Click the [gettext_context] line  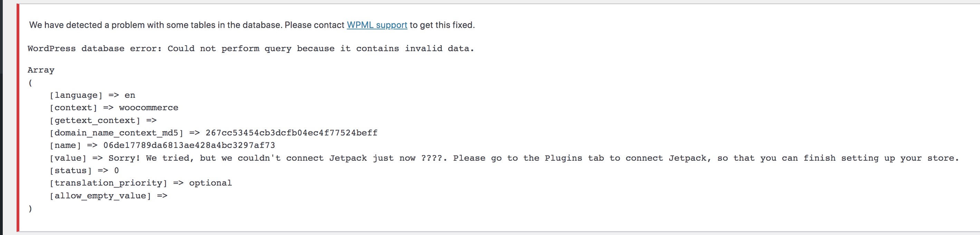103,120
